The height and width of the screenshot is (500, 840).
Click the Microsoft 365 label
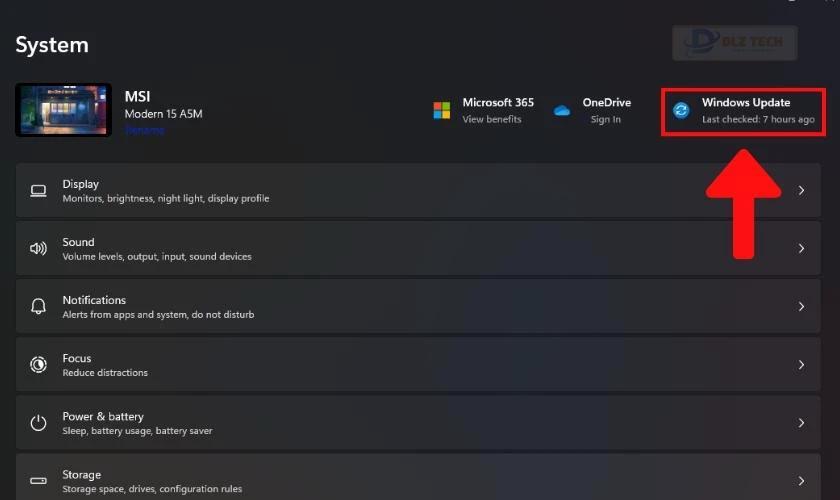click(x=498, y=102)
